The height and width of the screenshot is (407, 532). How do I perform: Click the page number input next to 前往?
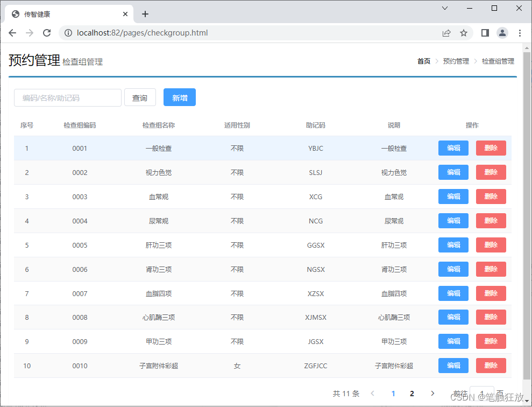click(482, 393)
